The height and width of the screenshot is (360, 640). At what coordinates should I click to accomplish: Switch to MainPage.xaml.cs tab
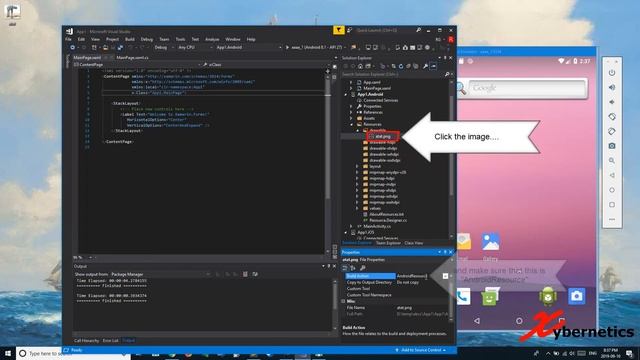point(132,58)
